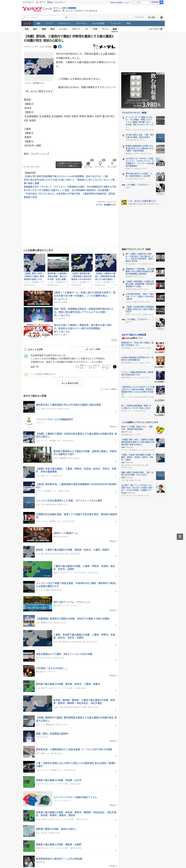Open 日本株の高値波乱 paid article
Viewport: 186px width, 868px height.
coord(137,358)
